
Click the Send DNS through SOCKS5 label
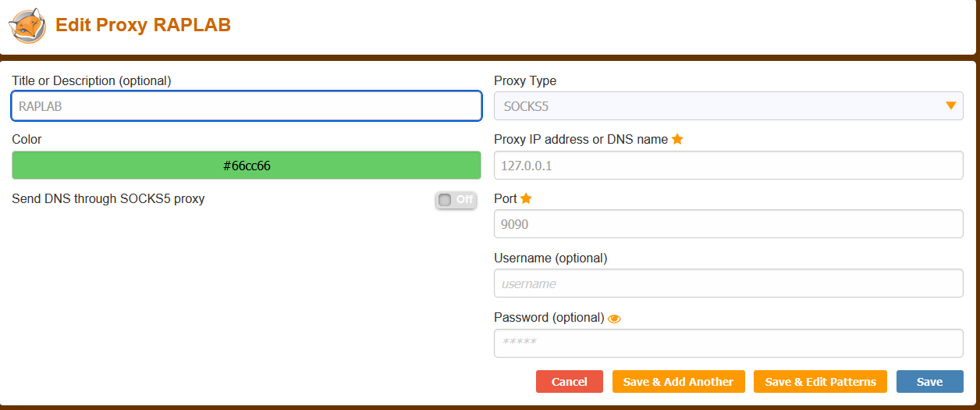pyautogui.click(x=108, y=198)
